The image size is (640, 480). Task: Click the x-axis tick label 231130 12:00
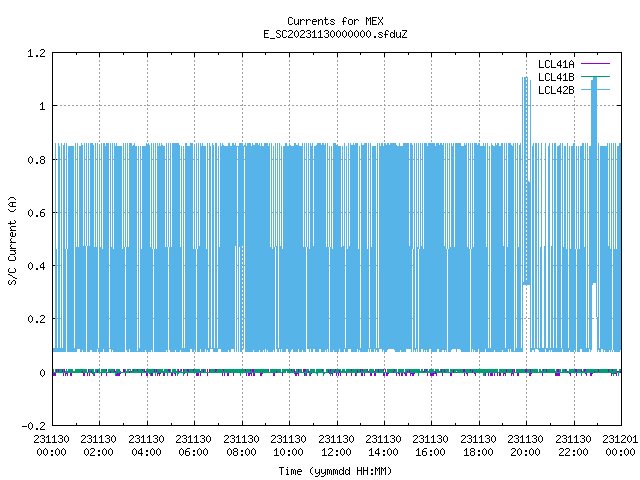pyautogui.click(x=336, y=446)
